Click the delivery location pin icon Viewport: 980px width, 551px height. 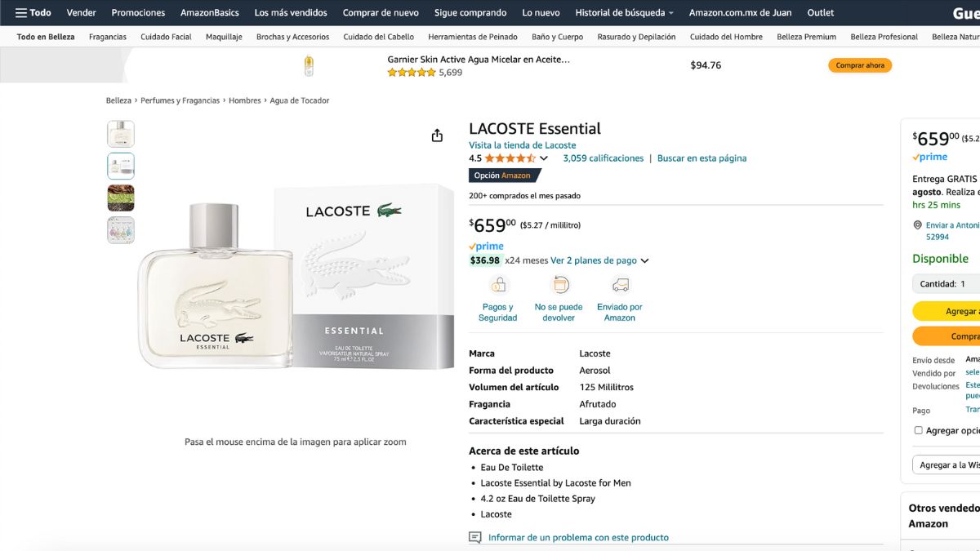[x=918, y=225]
